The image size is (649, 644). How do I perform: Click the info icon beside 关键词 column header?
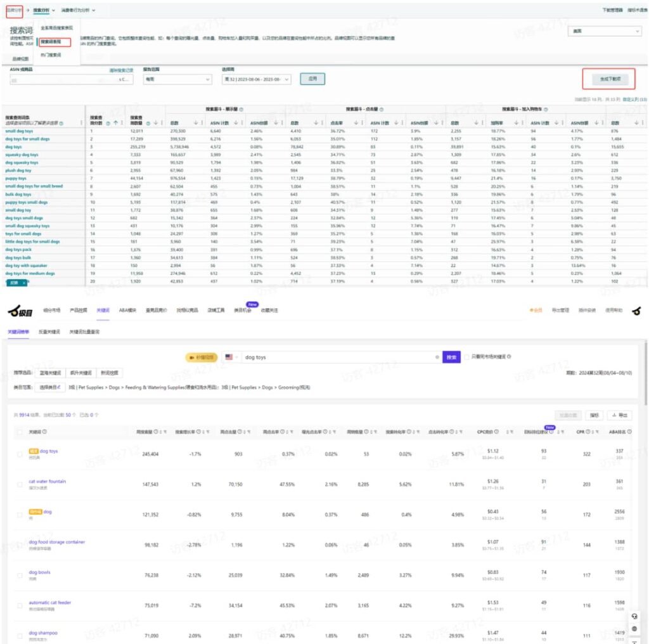pyautogui.click(x=42, y=432)
